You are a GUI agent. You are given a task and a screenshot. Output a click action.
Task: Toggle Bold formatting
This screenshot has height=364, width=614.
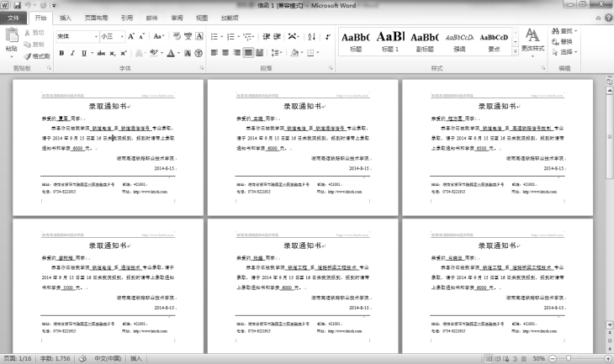click(61, 53)
